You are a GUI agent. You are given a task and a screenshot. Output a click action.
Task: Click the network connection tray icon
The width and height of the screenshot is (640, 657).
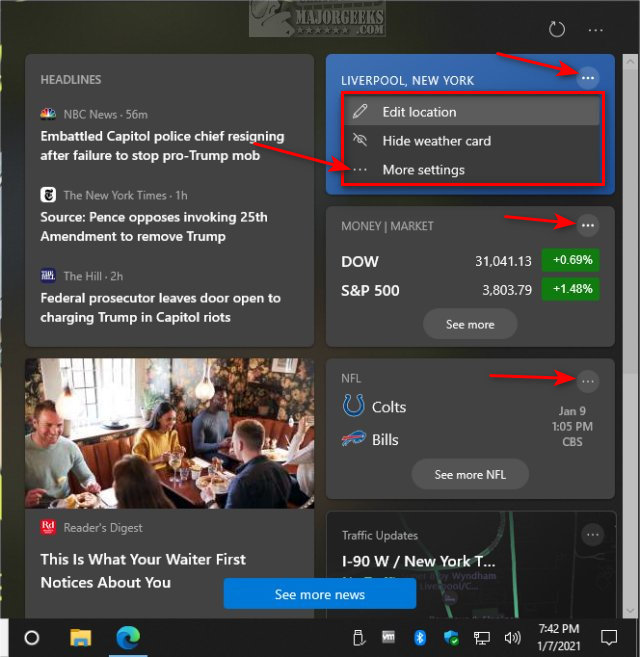tap(482, 638)
